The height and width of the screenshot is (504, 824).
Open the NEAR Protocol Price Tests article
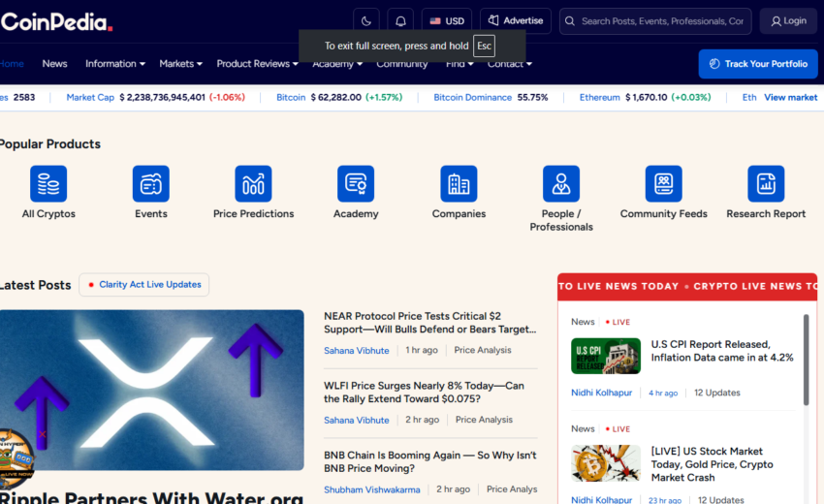429,323
